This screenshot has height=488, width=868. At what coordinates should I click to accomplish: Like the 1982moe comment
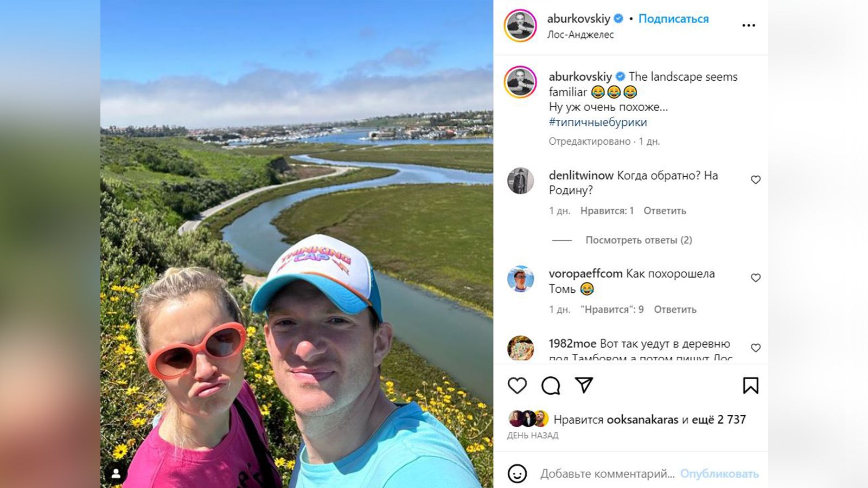pos(756,348)
